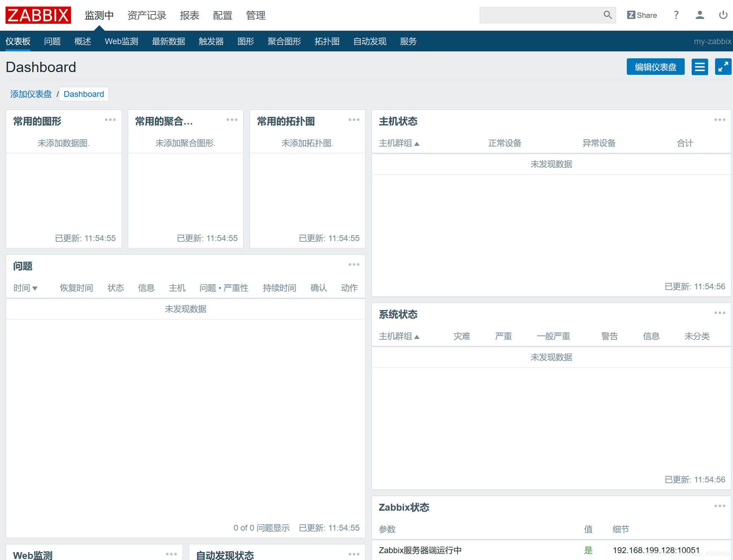This screenshot has height=560, width=733.
Task: Click the 确认 column header
Action: [x=319, y=288]
